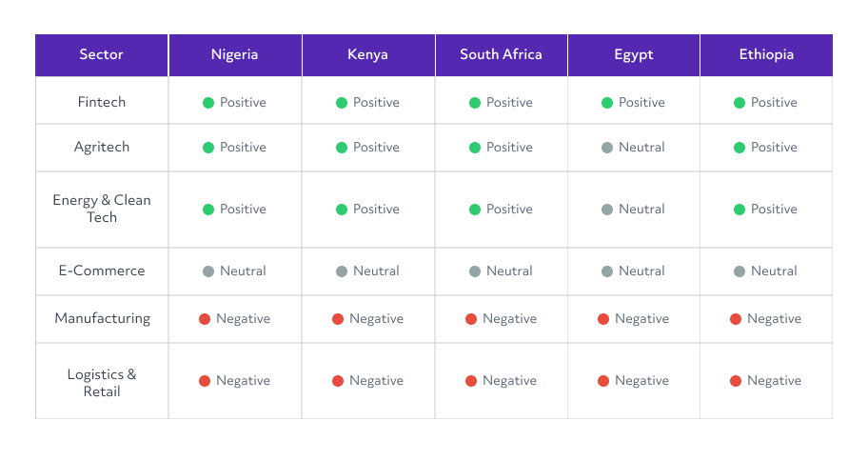Select the Kenya column header
The image size is (868, 461).
click(368, 55)
